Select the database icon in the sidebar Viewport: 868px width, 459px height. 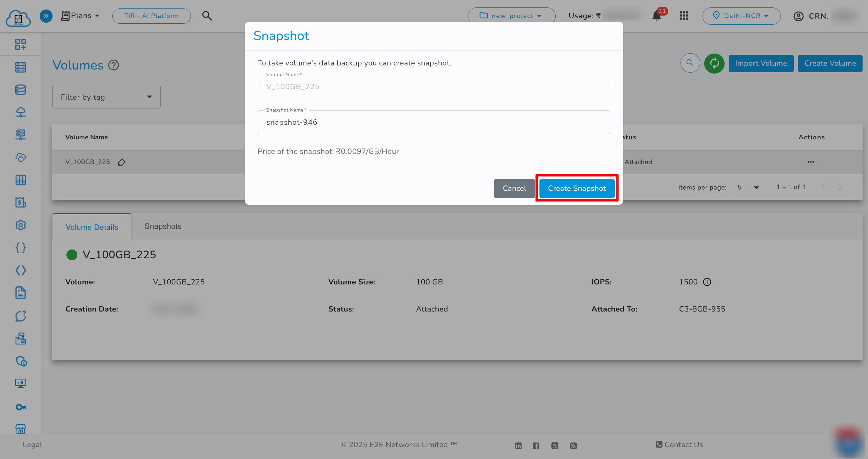[20, 89]
